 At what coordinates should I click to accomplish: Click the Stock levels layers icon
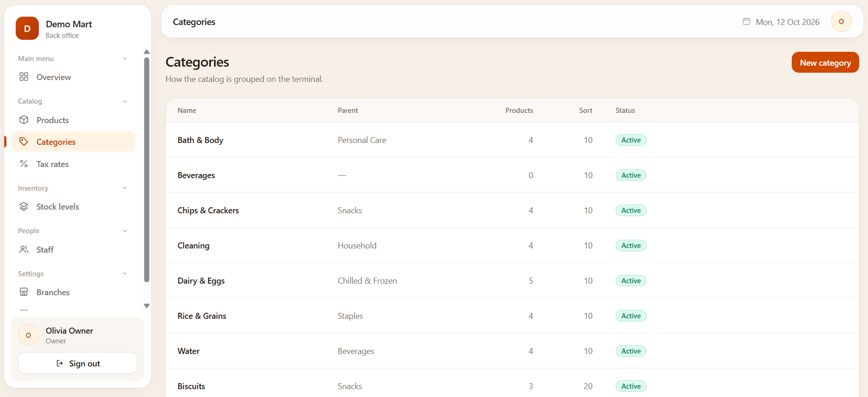click(24, 206)
